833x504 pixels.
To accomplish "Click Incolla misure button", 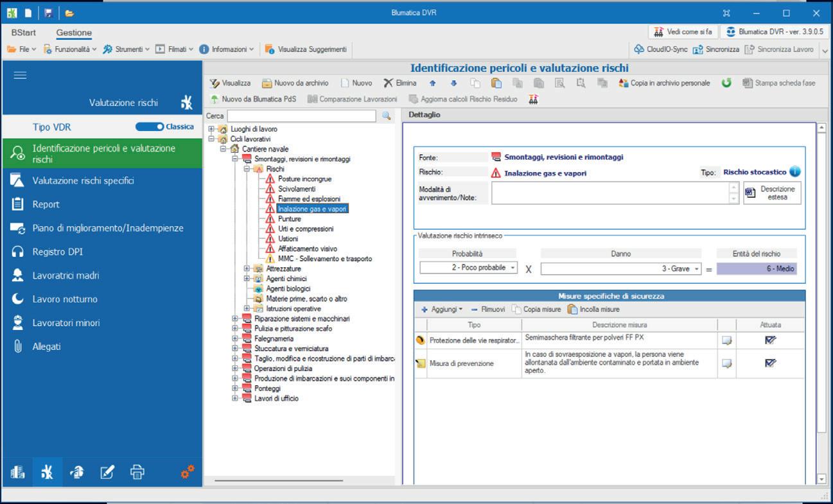I will pyautogui.click(x=594, y=309).
